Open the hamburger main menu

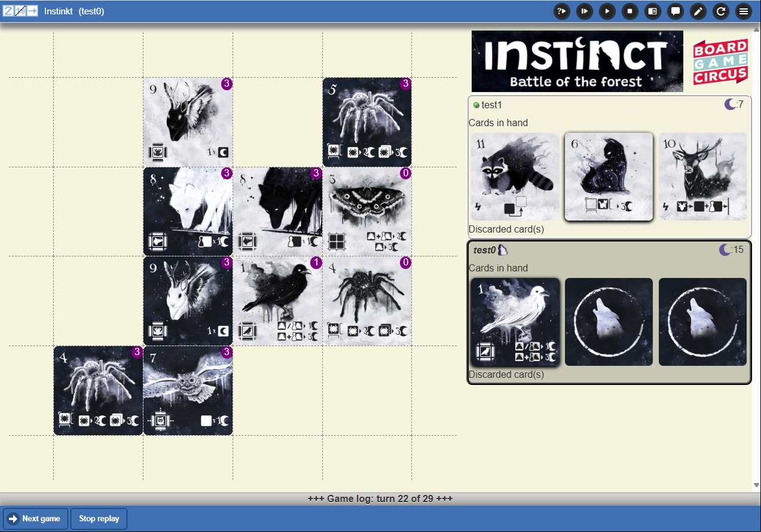pyautogui.click(x=744, y=11)
